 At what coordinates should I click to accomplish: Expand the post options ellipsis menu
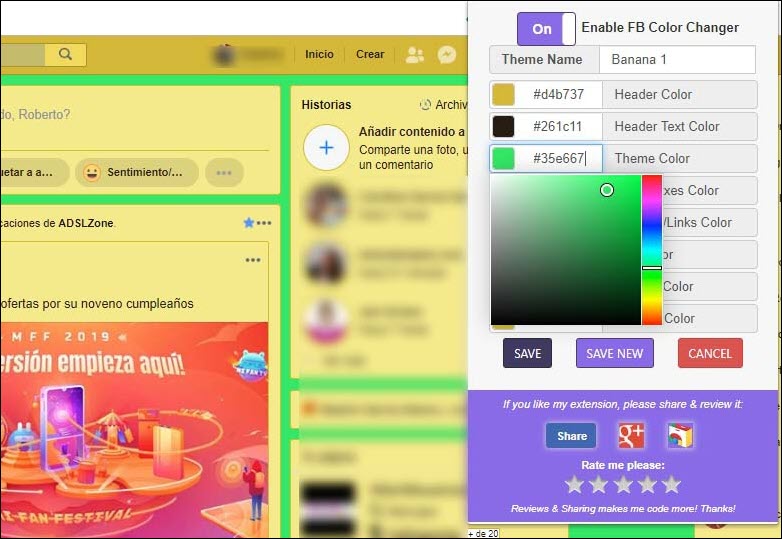253,260
